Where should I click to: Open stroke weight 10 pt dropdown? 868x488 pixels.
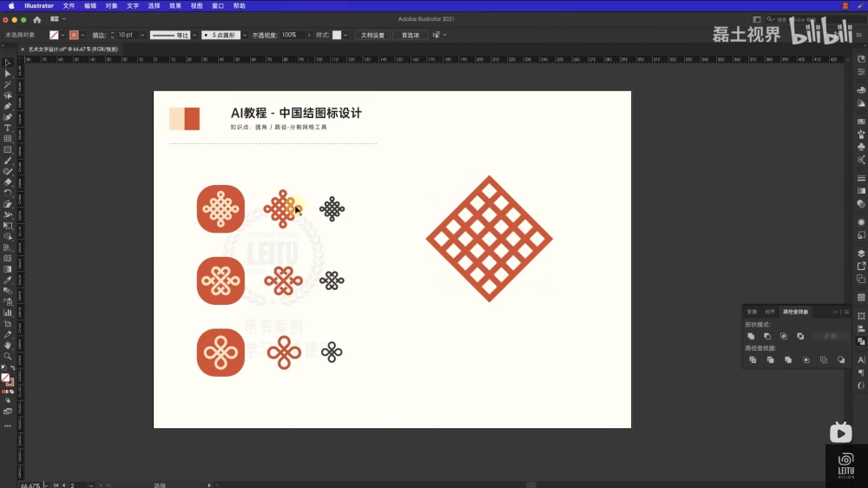pyautogui.click(x=142, y=35)
